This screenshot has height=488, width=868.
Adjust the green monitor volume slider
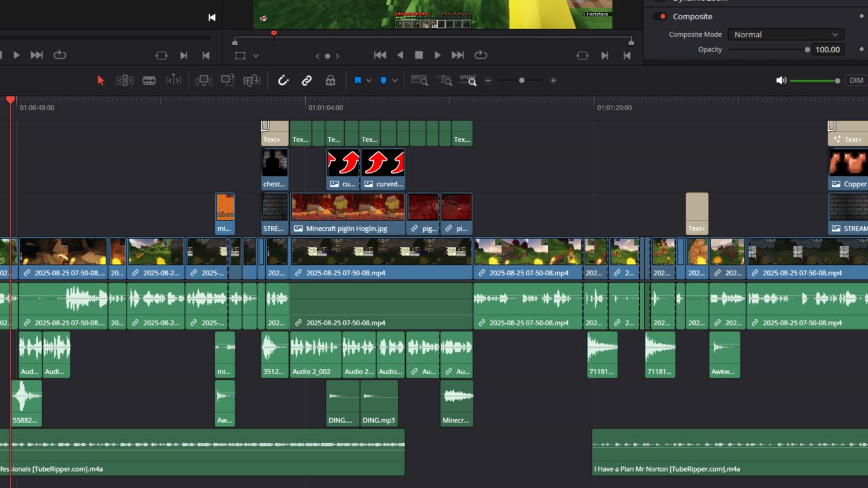pos(814,80)
